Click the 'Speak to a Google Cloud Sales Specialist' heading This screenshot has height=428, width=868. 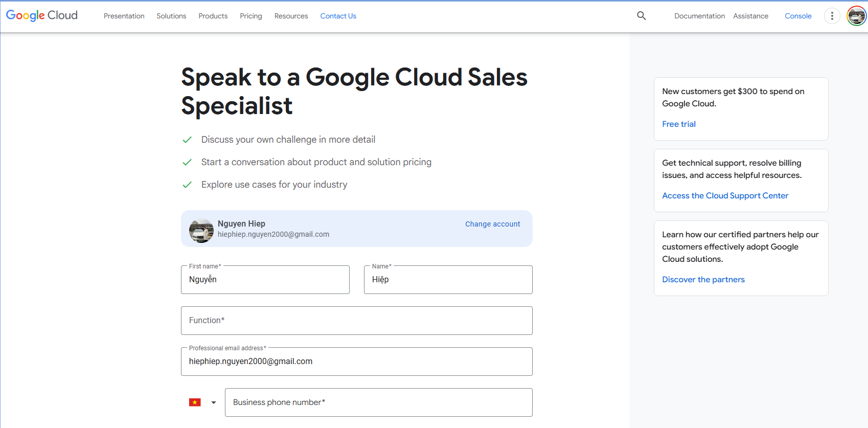point(354,92)
